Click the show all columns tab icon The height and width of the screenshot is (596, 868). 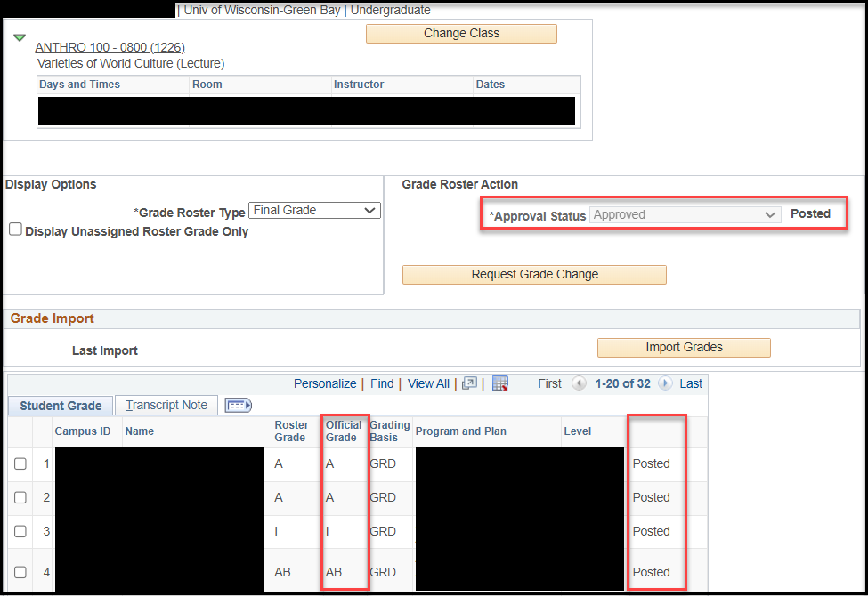tap(238, 406)
